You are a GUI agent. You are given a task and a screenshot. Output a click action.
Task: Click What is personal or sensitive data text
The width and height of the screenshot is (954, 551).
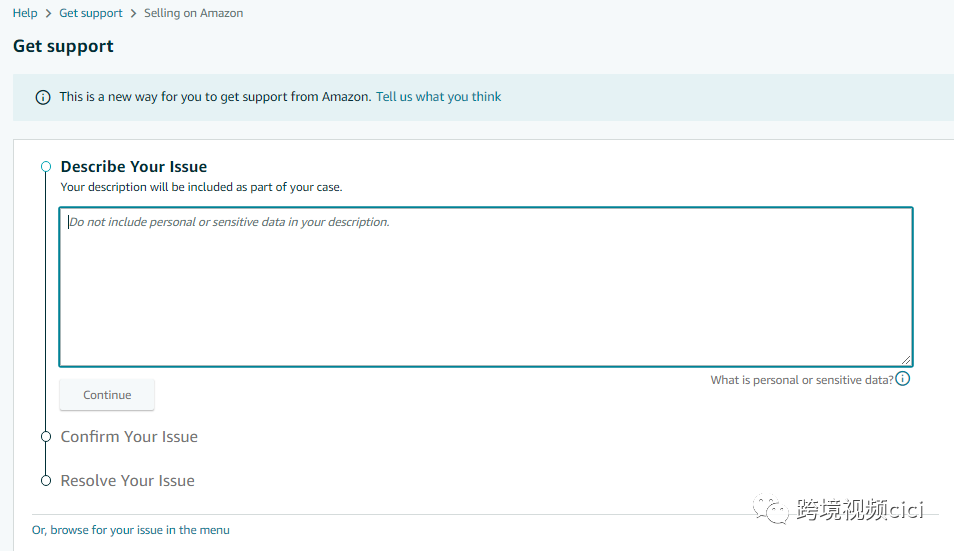[x=801, y=380]
